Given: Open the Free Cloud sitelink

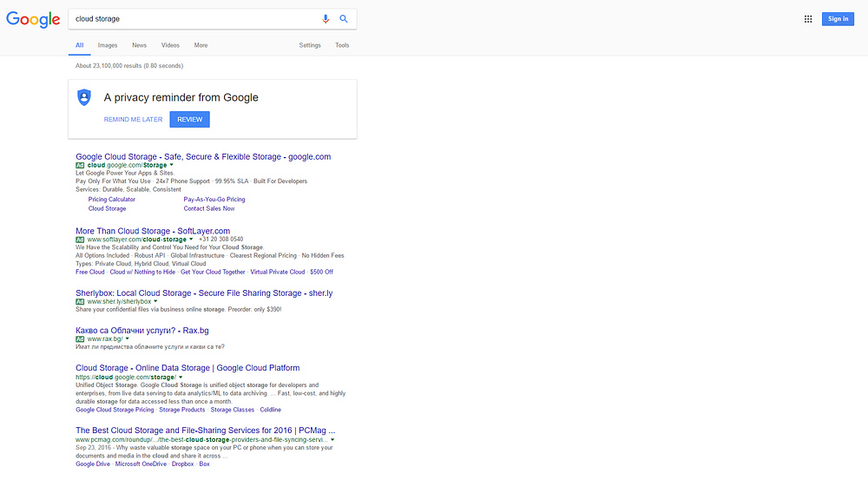Looking at the screenshot, I should pos(90,272).
